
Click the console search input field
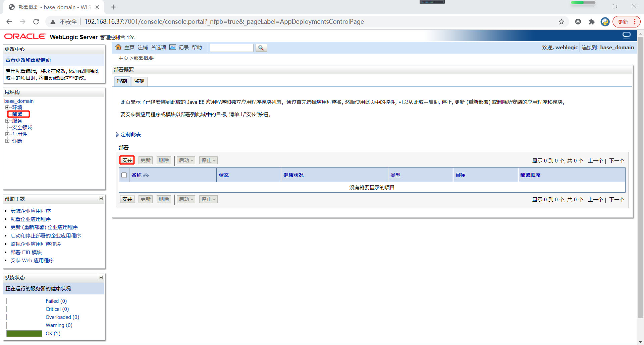click(232, 48)
